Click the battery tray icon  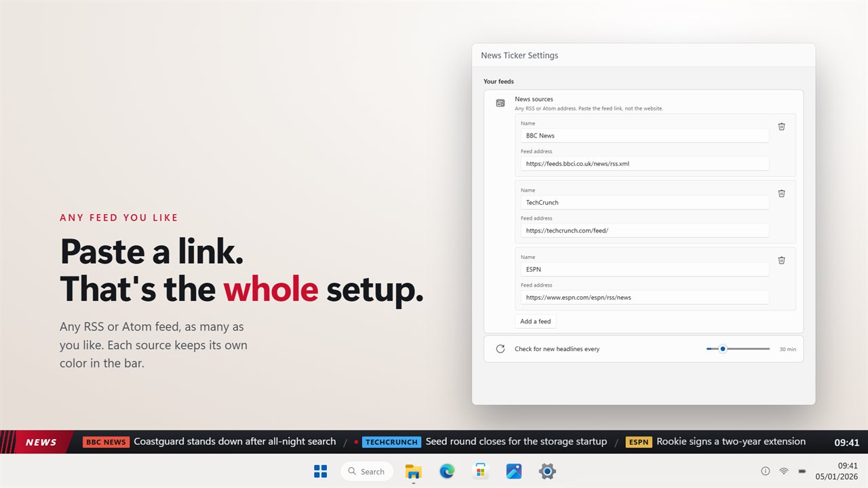click(802, 471)
